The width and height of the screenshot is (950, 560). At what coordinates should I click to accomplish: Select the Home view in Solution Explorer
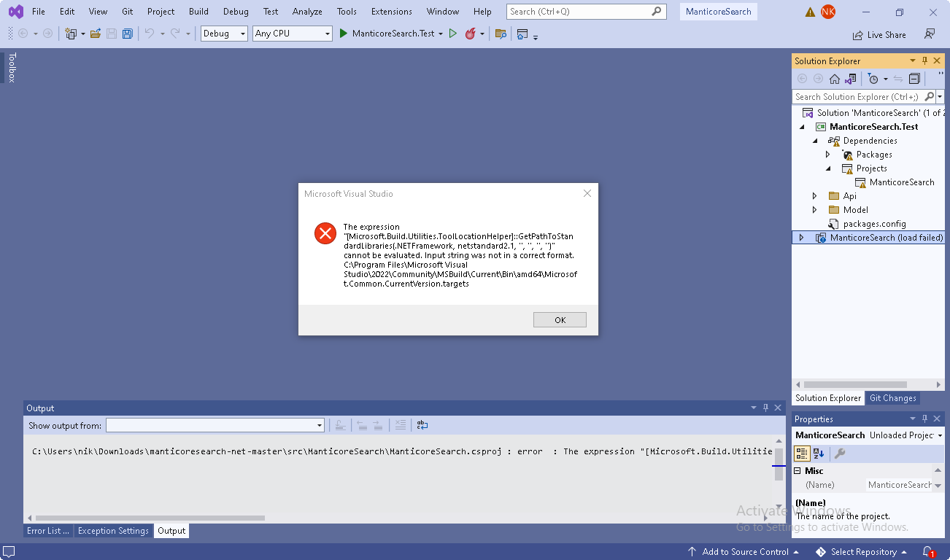(834, 79)
